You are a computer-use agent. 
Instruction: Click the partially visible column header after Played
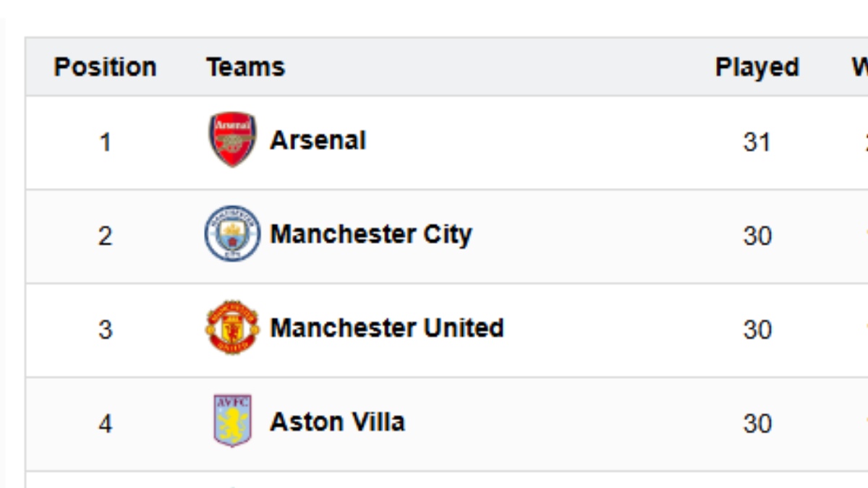pyautogui.click(x=860, y=67)
